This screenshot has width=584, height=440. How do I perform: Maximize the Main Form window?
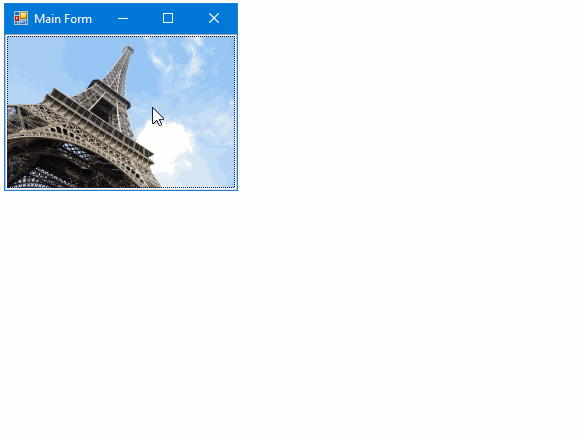(168, 18)
